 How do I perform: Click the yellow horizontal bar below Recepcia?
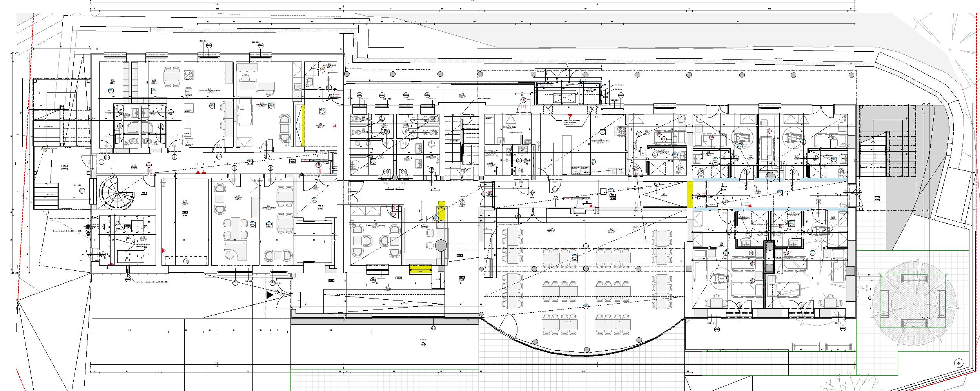pyautogui.click(x=421, y=268)
